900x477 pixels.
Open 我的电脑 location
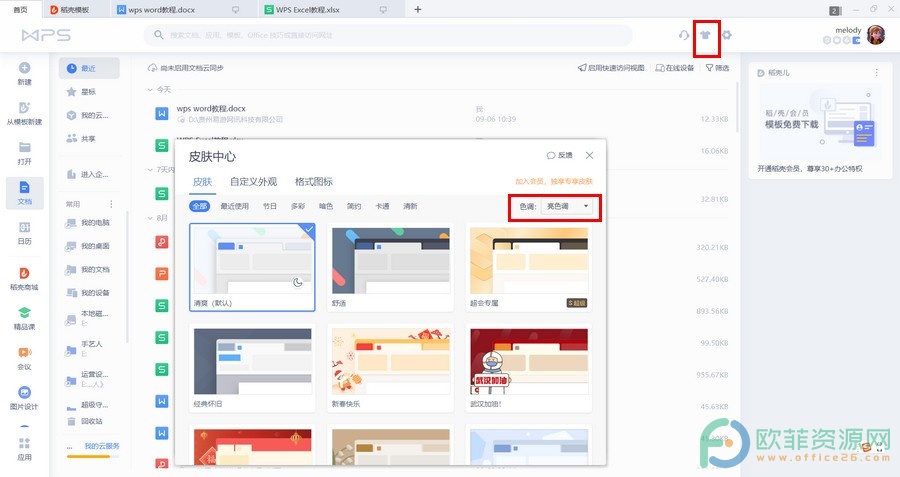[89, 223]
